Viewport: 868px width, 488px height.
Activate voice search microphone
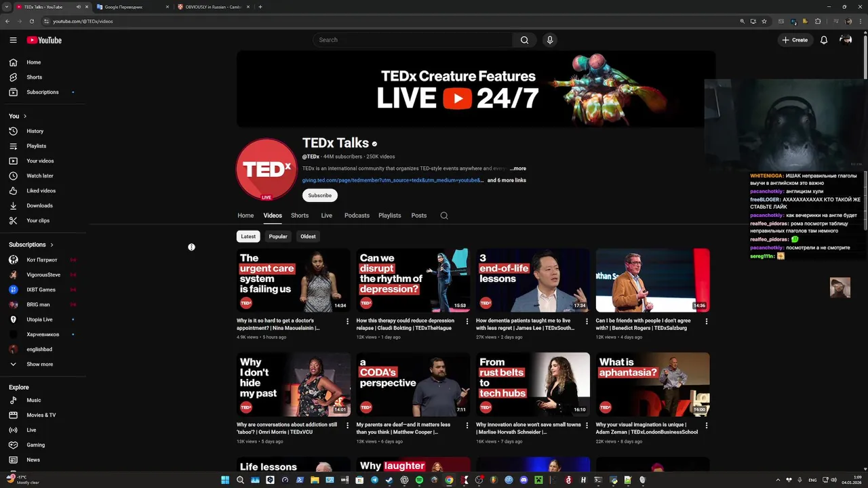point(550,40)
